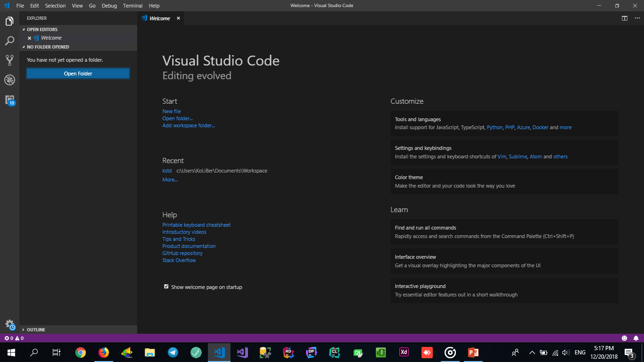The image size is (644, 362).
Task: Open PowerPoint from the taskbar
Action: pyautogui.click(x=473, y=352)
